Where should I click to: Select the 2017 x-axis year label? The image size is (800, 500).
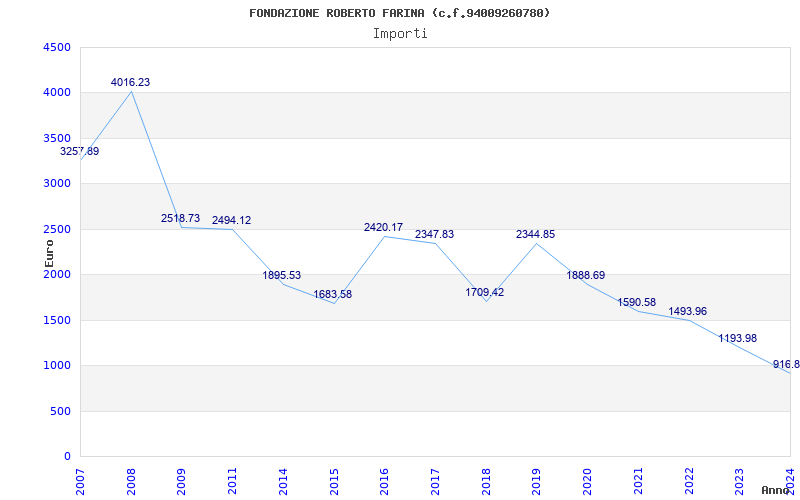click(x=435, y=482)
